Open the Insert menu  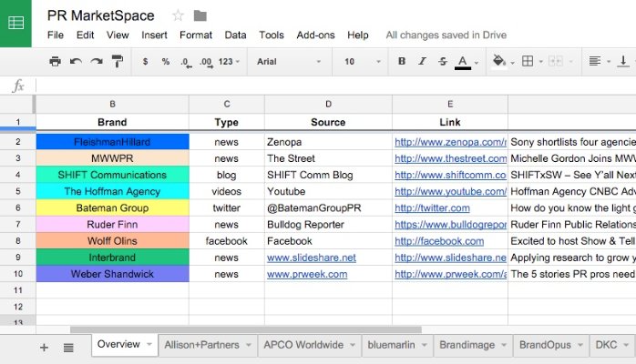point(154,35)
